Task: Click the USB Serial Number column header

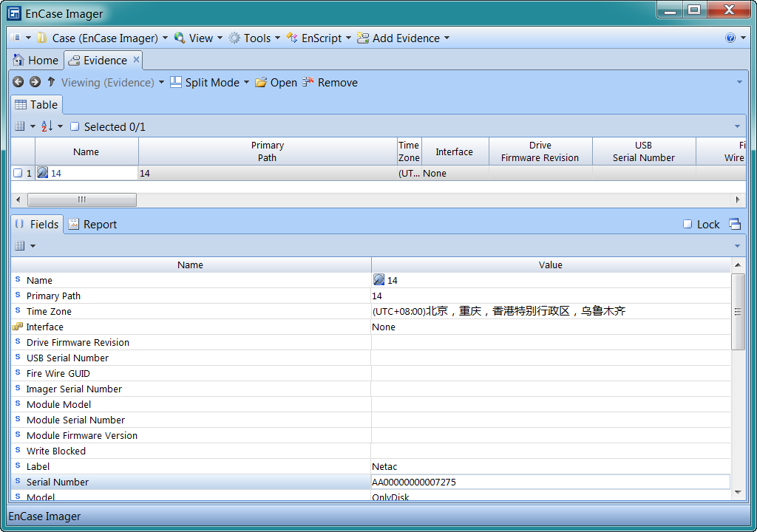Action: pos(644,151)
